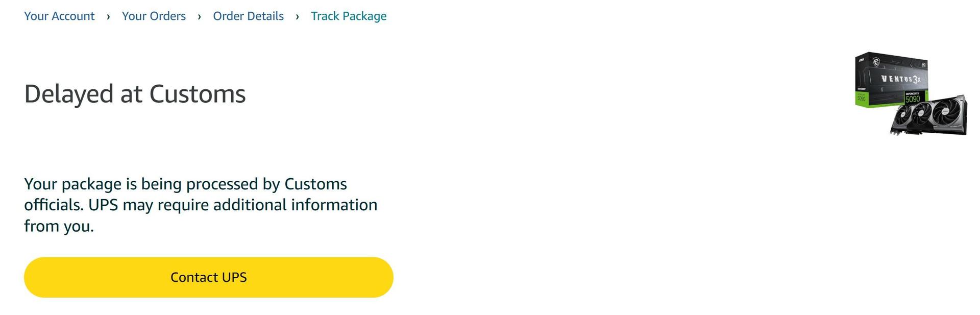
Task: Click the MSI dragon shield logo on box
Action: (x=876, y=62)
